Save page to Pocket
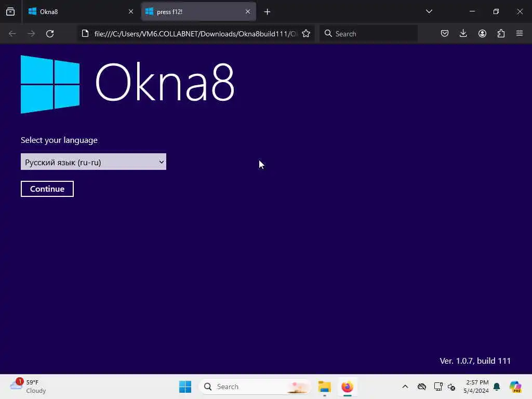Viewport: 532px width, 399px height. click(x=445, y=33)
